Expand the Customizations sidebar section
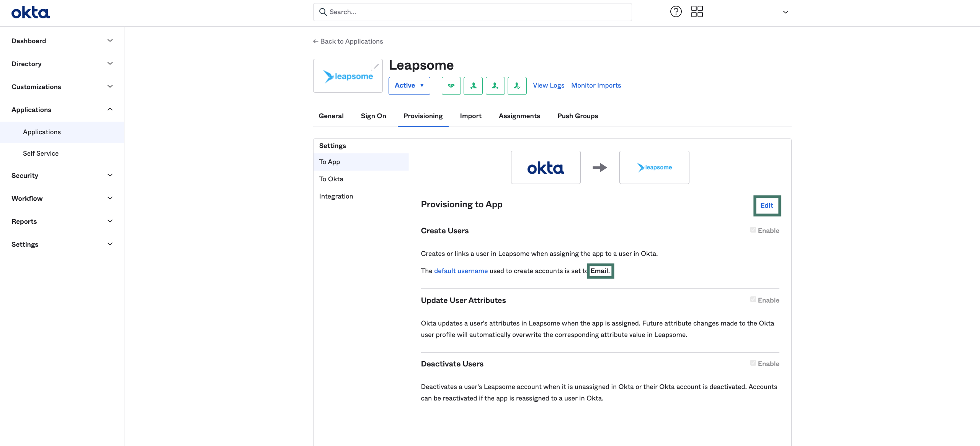Image resolution: width=980 pixels, height=446 pixels. 110,87
